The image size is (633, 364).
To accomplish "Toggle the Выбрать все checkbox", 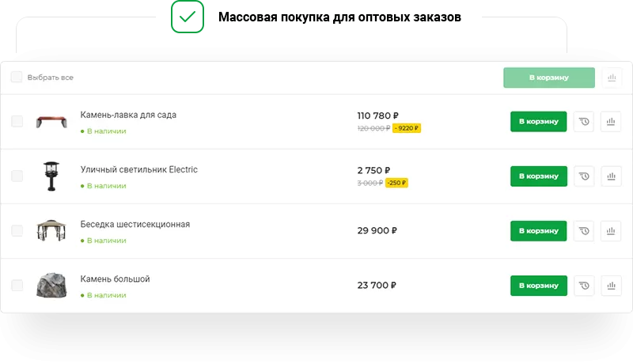I will (17, 78).
